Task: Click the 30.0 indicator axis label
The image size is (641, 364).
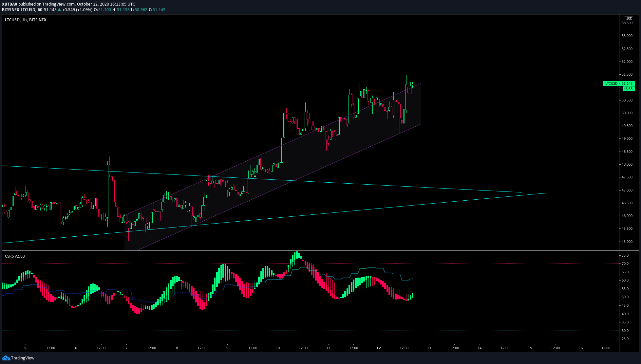Action: pyautogui.click(x=625, y=331)
